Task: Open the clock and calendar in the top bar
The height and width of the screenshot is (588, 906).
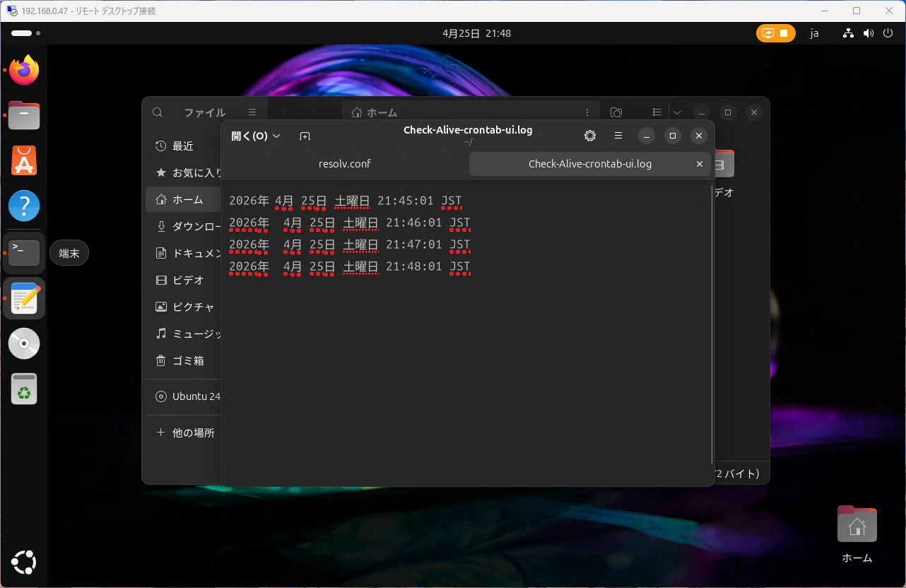Action: tap(476, 33)
